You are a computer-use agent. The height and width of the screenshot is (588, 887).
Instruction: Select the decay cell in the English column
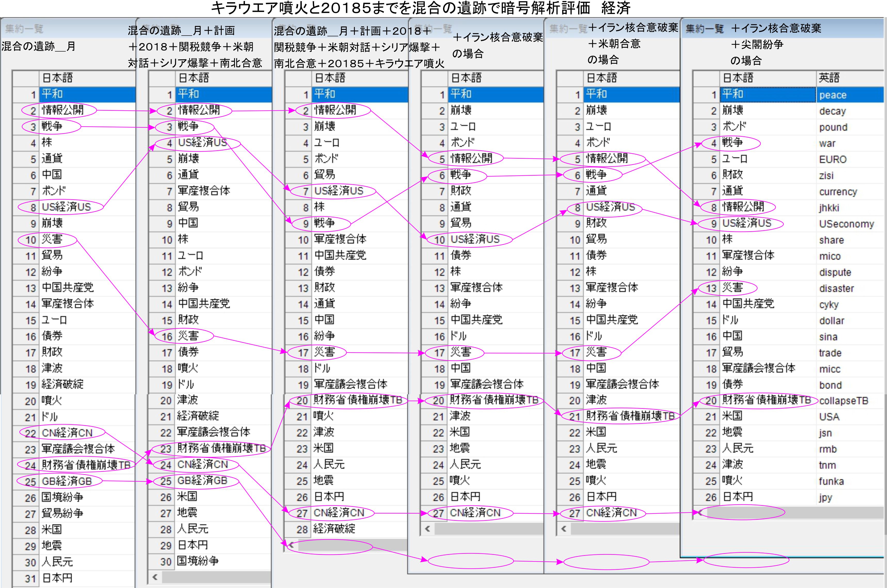tap(833, 111)
